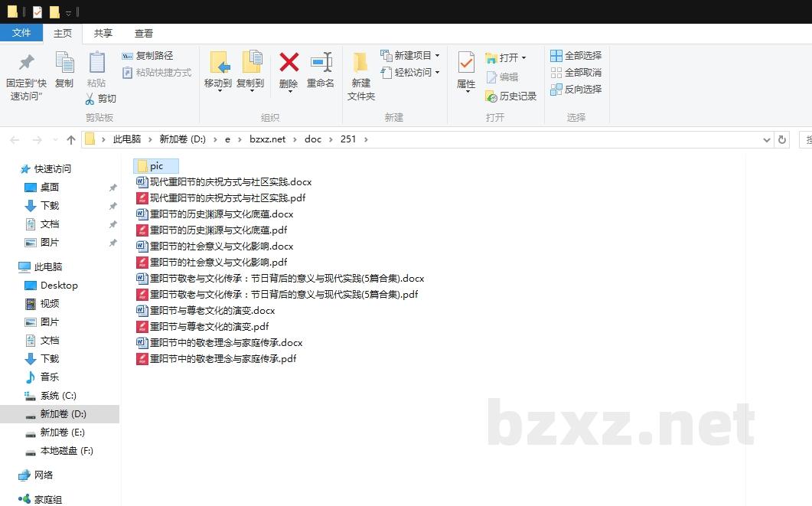The image size is (812, 506).
Task: Create a new folder using 新建文件夹 icon
Action: [360, 73]
